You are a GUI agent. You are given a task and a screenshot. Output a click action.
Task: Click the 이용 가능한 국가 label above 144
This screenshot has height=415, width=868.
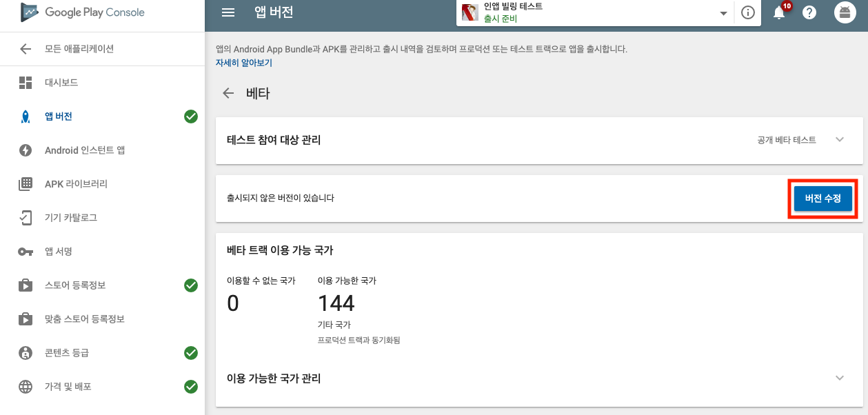[x=347, y=281]
